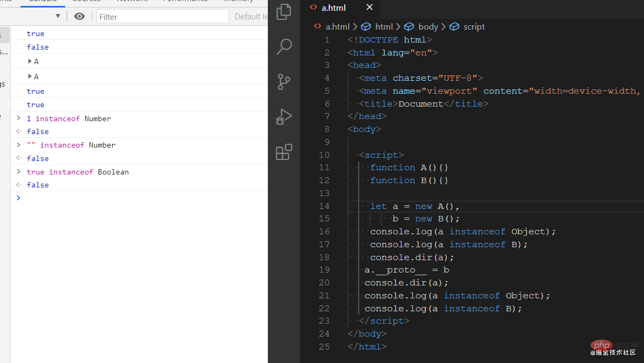Viewport: 644px width, 363px height.
Task: Close the a.html editor tab
Action: pyautogui.click(x=369, y=8)
